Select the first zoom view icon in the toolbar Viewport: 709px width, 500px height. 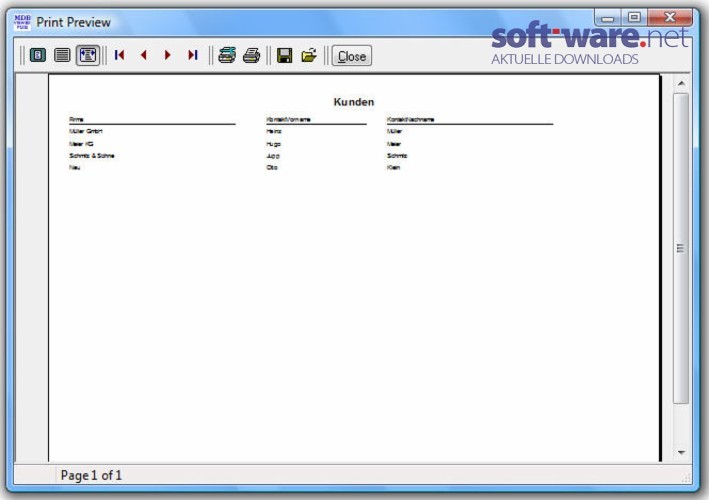click(38, 56)
